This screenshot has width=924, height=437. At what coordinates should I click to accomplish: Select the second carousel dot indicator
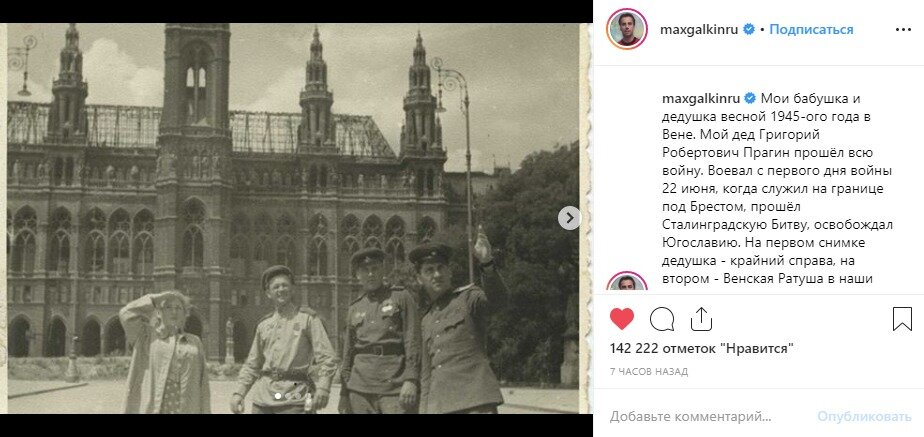point(287,396)
